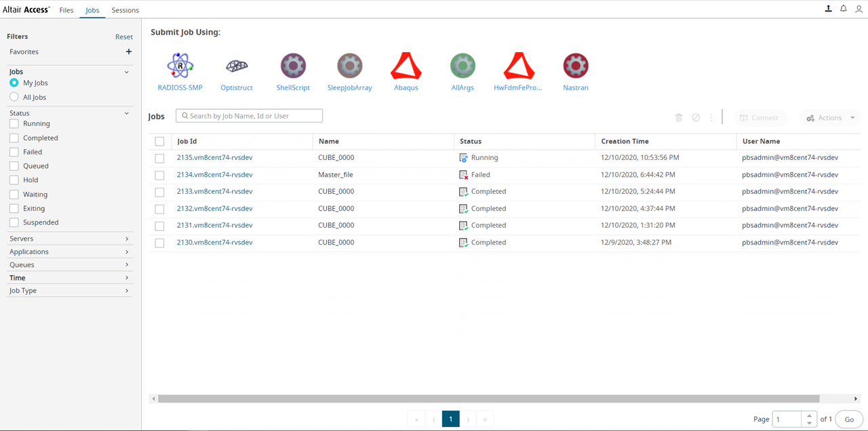868x431 pixels.
Task: Click the delete jobs trash icon
Action: point(679,118)
